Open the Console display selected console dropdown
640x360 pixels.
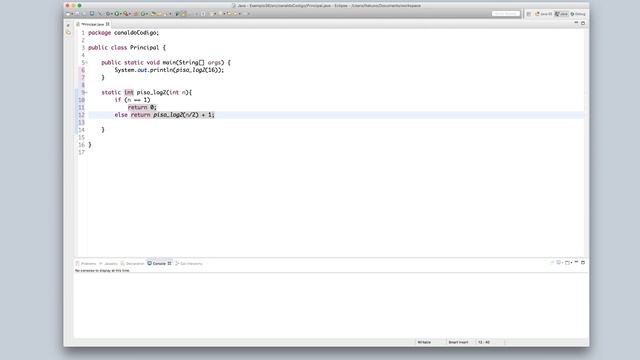560,262
